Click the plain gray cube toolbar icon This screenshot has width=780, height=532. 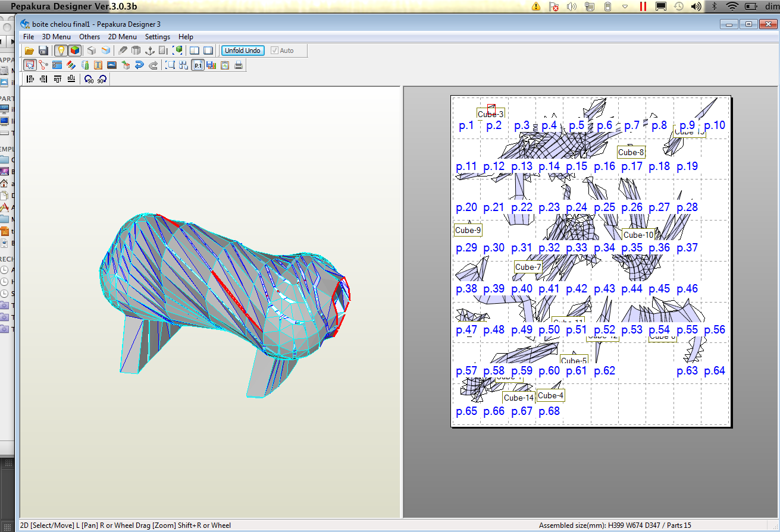pos(92,51)
